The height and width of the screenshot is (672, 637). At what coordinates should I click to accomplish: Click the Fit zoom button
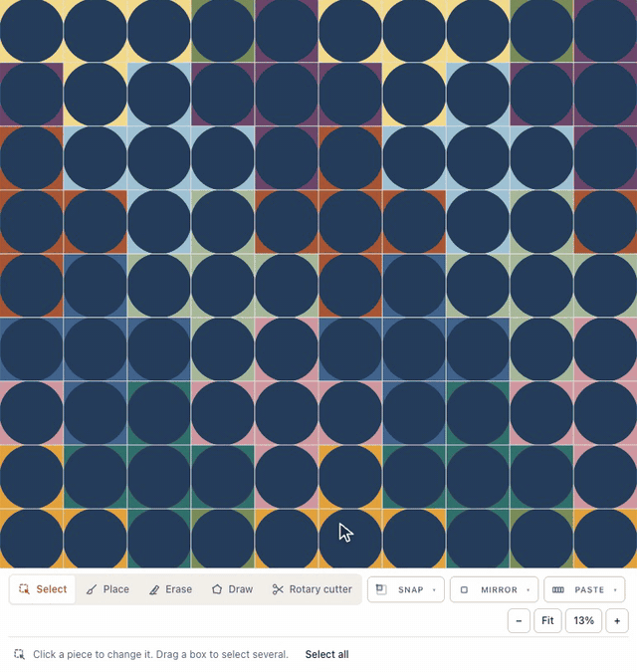[x=547, y=620]
